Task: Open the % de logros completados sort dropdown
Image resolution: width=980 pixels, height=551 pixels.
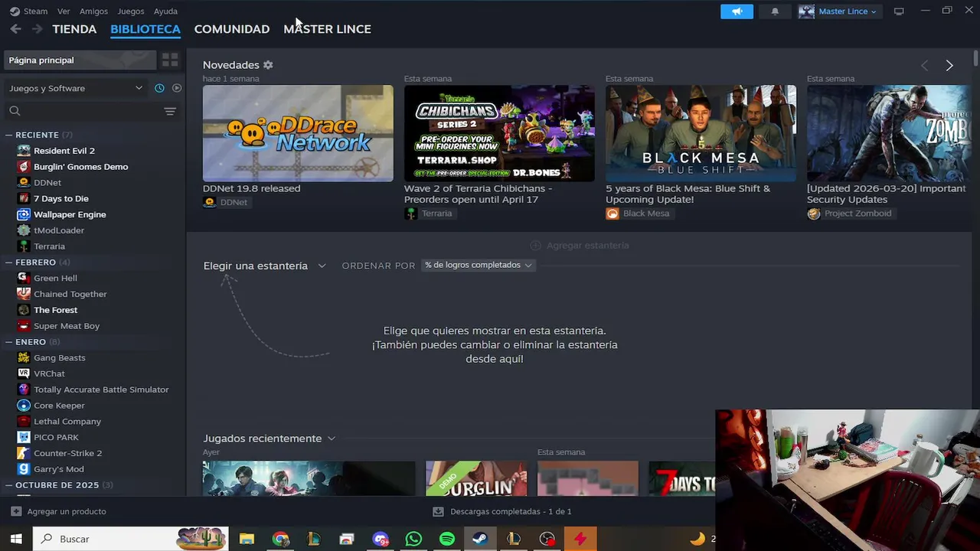Action: [478, 265]
